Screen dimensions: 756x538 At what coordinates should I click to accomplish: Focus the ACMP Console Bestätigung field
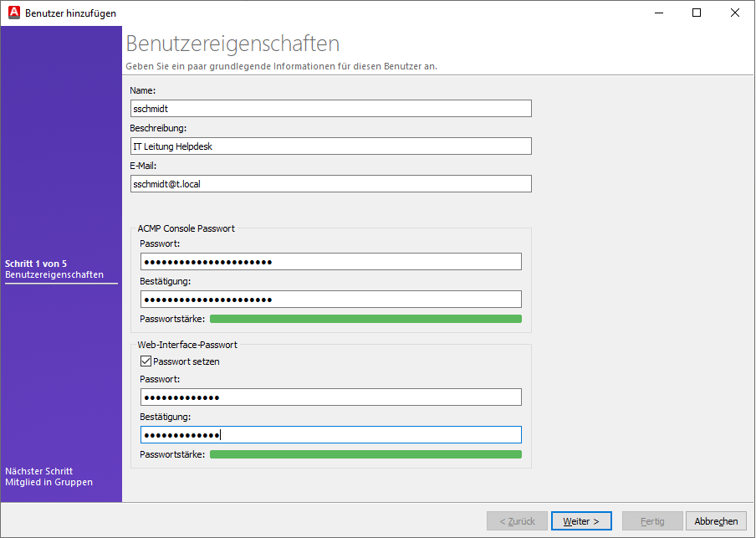331,300
